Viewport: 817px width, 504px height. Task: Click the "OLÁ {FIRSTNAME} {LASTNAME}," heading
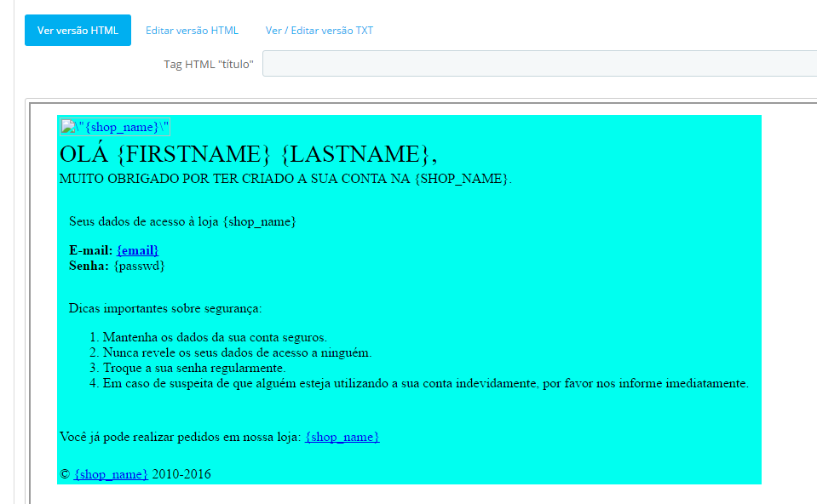249,154
